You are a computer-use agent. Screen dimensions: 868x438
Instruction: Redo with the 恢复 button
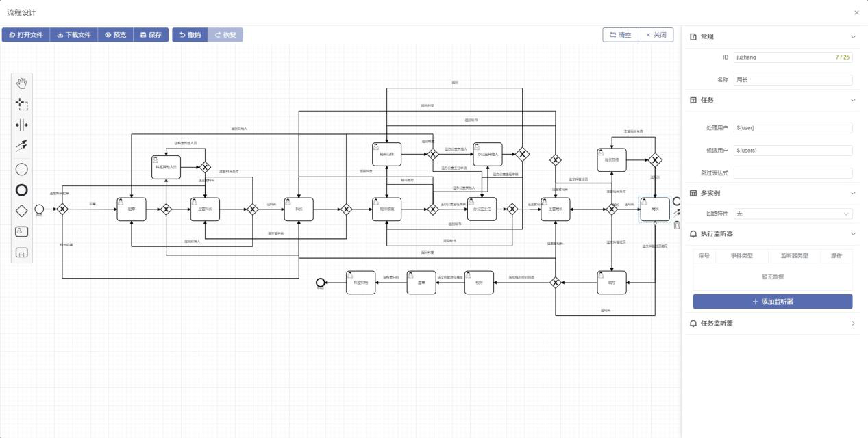click(x=225, y=35)
